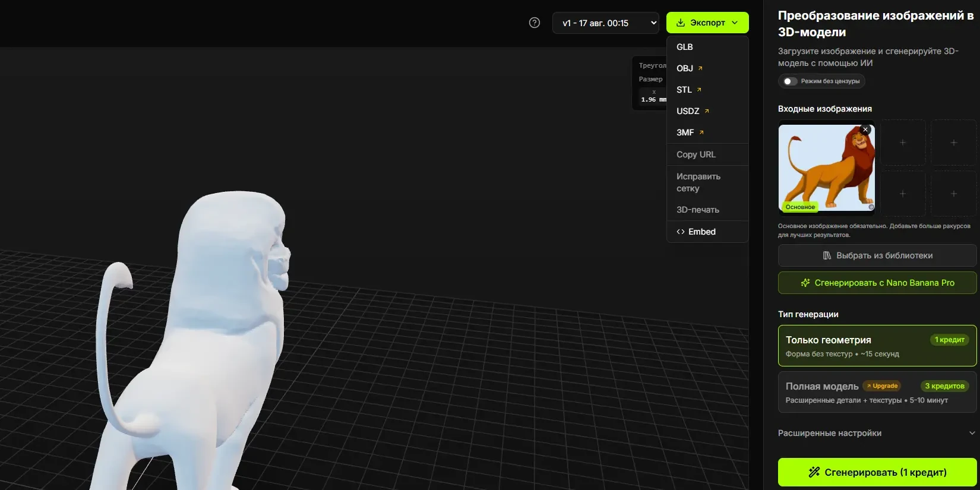Collapse the Экспорт dropdown button
Image resolution: width=980 pixels, height=490 pixels.
[707, 23]
